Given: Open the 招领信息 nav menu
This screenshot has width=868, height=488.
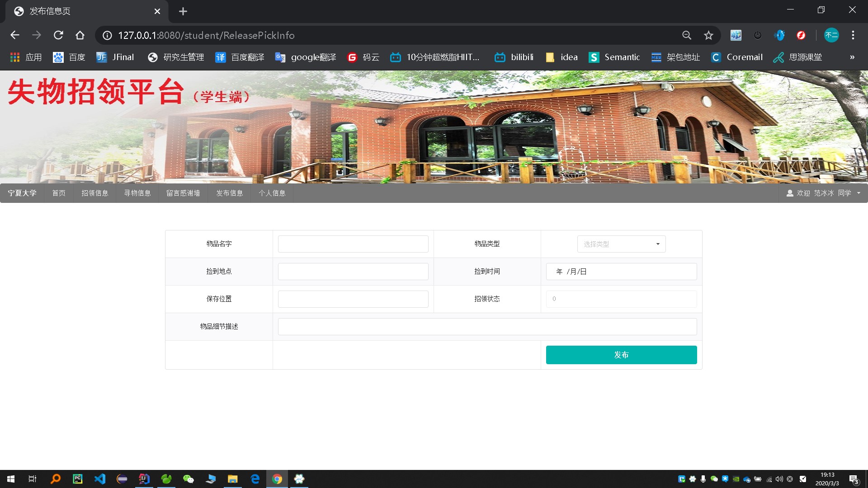Looking at the screenshot, I should pyautogui.click(x=94, y=193).
